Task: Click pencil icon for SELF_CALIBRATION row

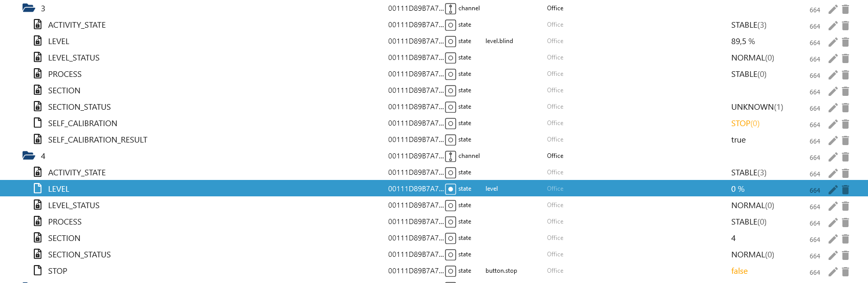Action: (x=833, y=124)
